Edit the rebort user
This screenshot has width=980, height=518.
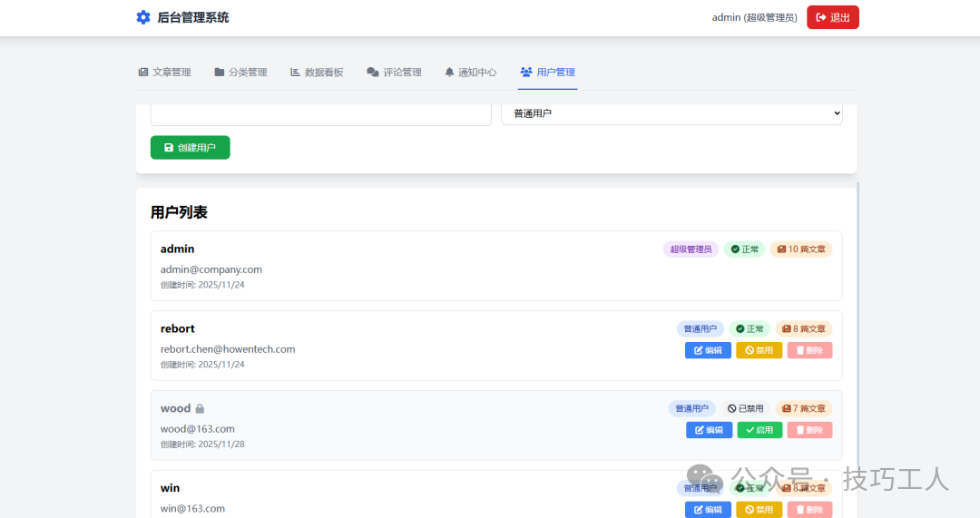point(708,350)
